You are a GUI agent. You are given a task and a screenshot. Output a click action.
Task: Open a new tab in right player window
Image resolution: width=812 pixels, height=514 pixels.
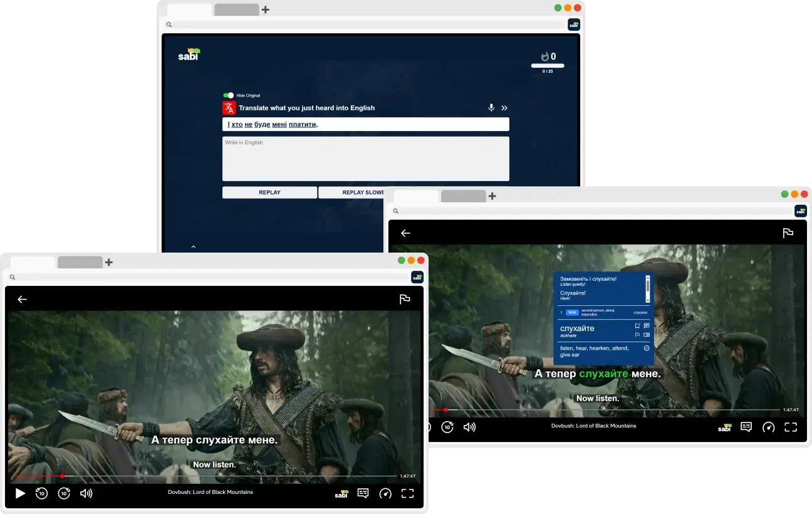click(x=492, y=196)
